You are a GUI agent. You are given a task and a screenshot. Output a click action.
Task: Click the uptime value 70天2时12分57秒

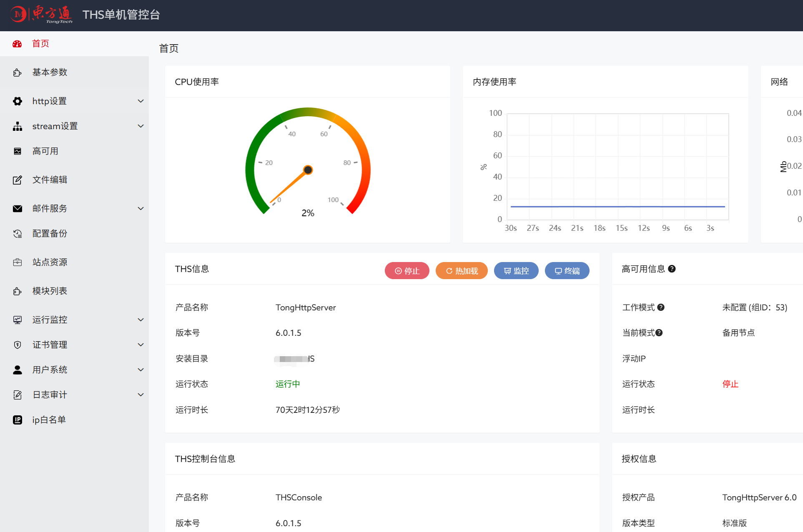(x=308, y=410)
